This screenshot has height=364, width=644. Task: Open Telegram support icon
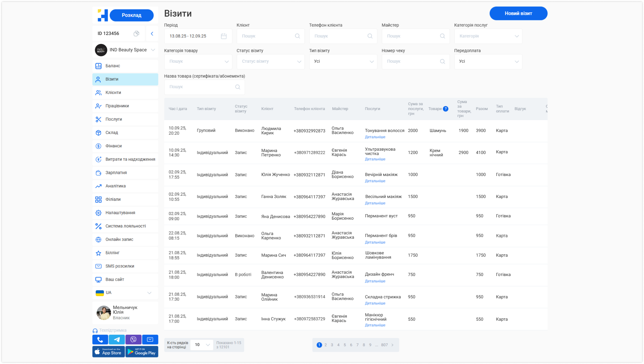point(117,339)
